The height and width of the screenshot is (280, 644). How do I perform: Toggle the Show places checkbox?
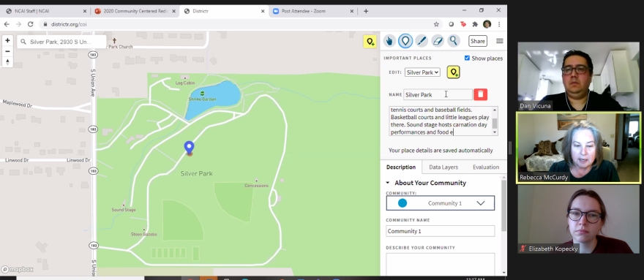point(467,58)
